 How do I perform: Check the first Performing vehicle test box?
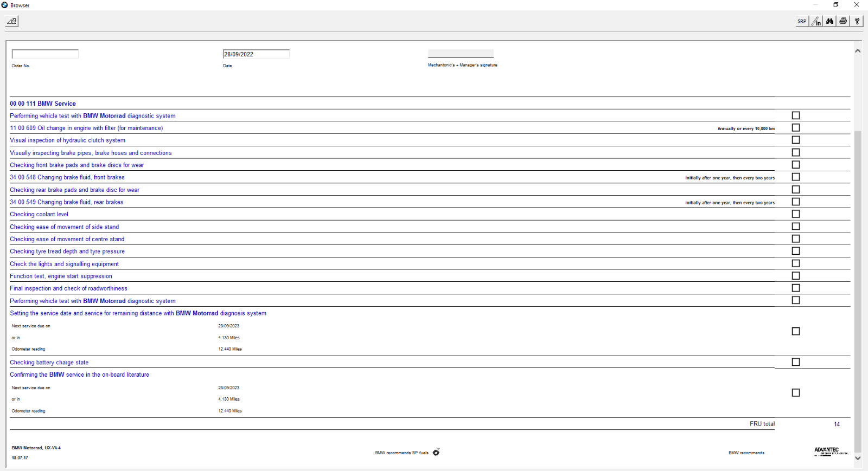tap(796, 115)
